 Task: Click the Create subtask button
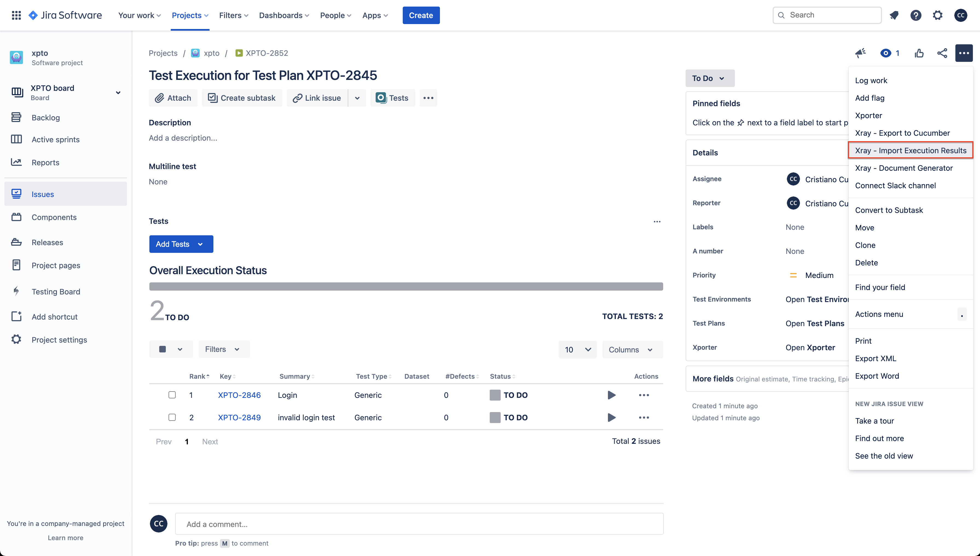point(242,98)
